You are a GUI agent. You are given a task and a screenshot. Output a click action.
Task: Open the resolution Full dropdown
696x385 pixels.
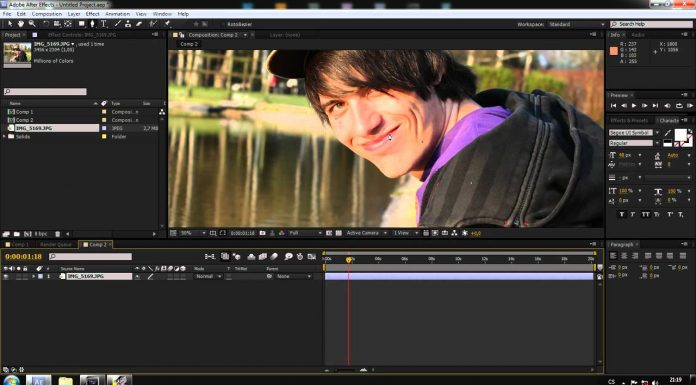click(305, 233)
